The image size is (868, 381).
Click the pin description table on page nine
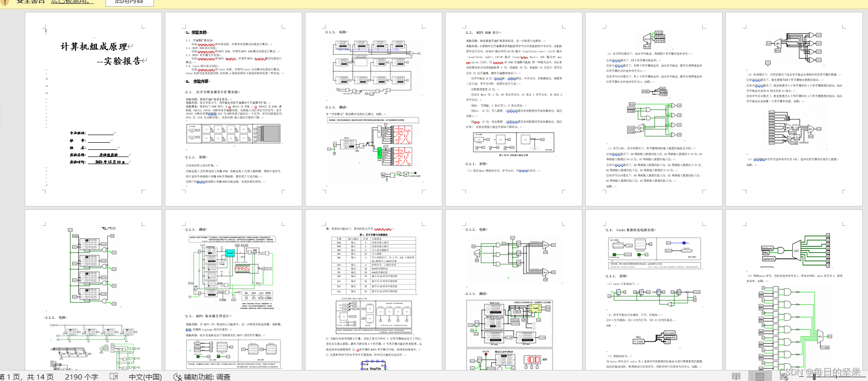[373, 264]
